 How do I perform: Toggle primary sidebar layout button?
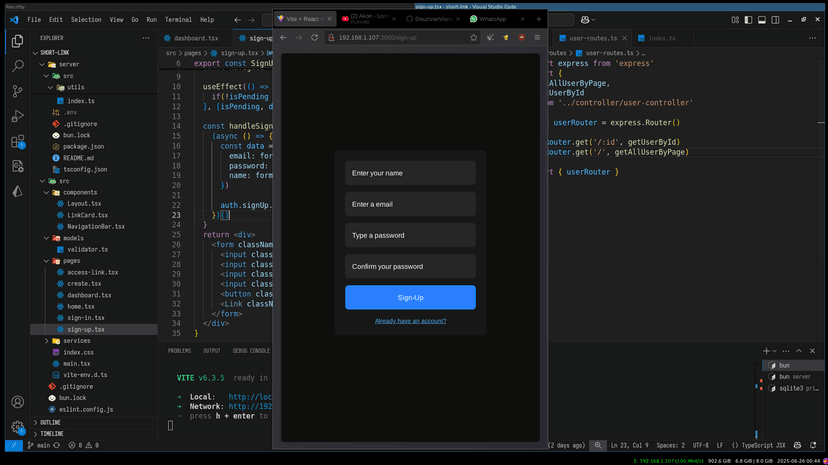748,20
